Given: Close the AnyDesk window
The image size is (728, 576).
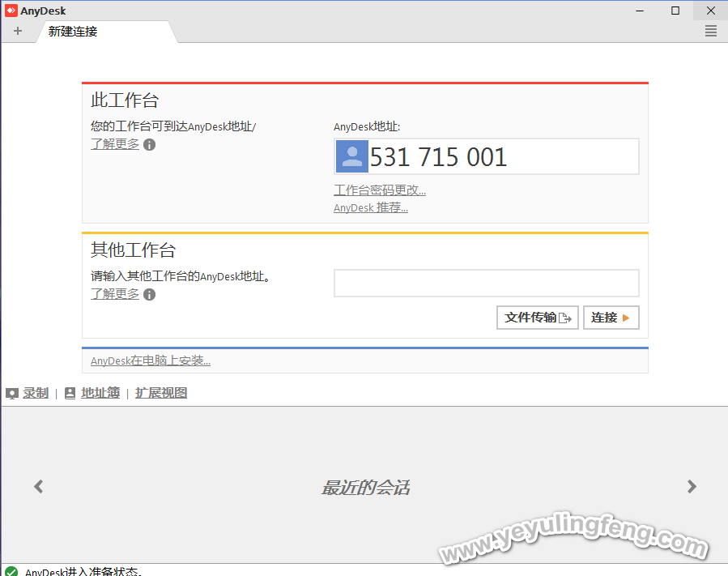Looking at the screenshot, I should 711,11.
